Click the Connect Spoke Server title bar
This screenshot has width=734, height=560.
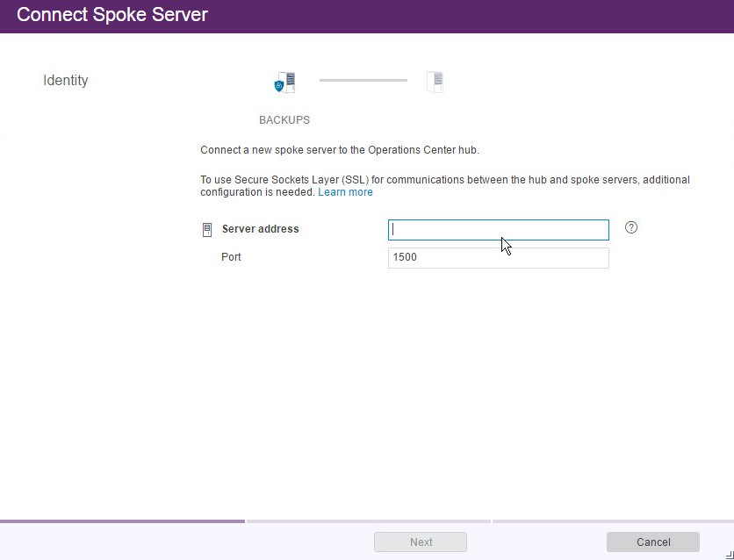point(367,16)
